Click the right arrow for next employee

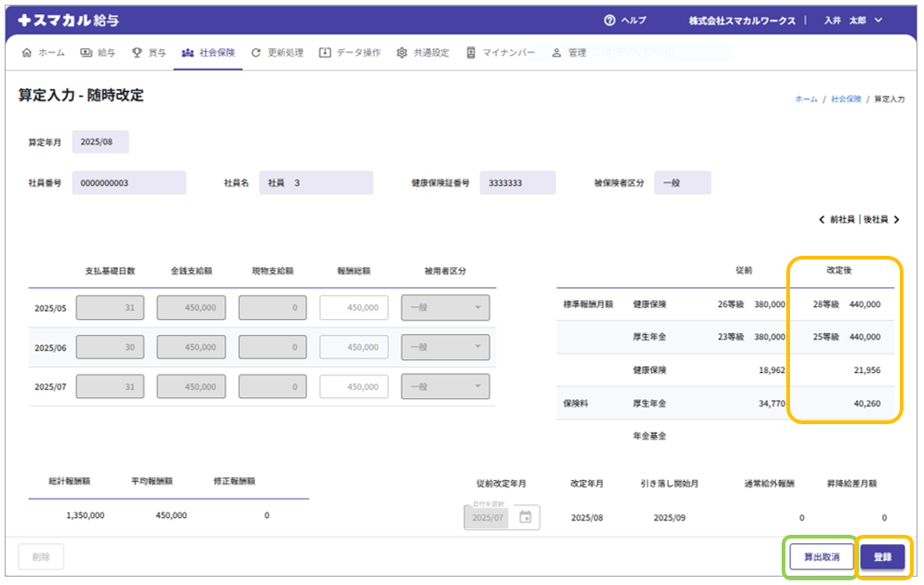point(896,219)
